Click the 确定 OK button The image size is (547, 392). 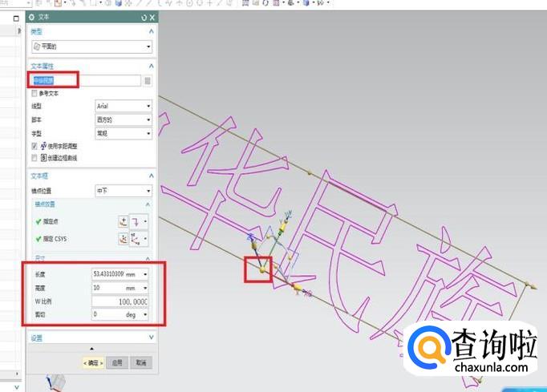[93, 363]
